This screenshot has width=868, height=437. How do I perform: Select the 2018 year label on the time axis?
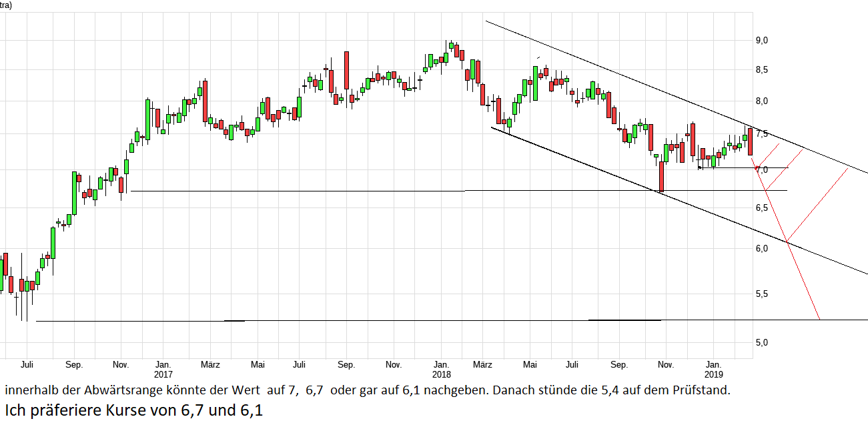441,375
